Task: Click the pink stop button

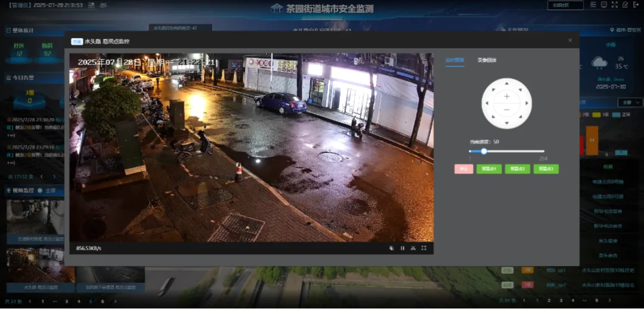Action: (x=463, y=169)
